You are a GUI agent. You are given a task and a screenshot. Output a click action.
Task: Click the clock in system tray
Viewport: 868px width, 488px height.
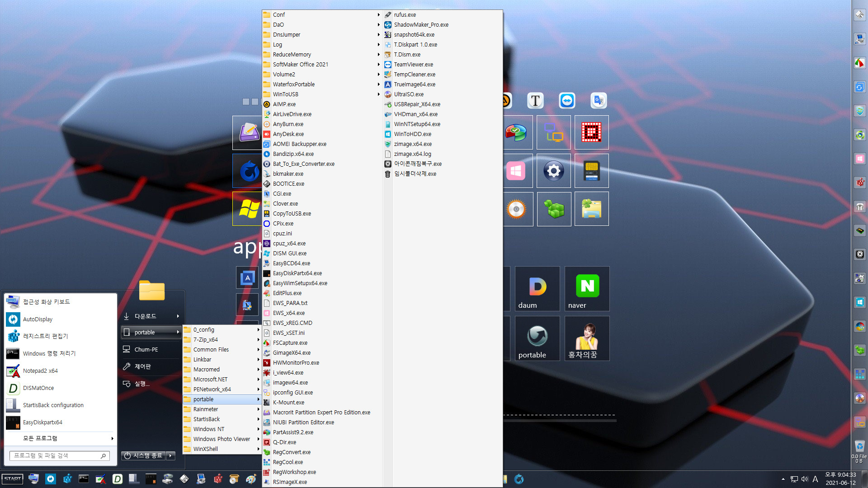(x=840, y=479)
